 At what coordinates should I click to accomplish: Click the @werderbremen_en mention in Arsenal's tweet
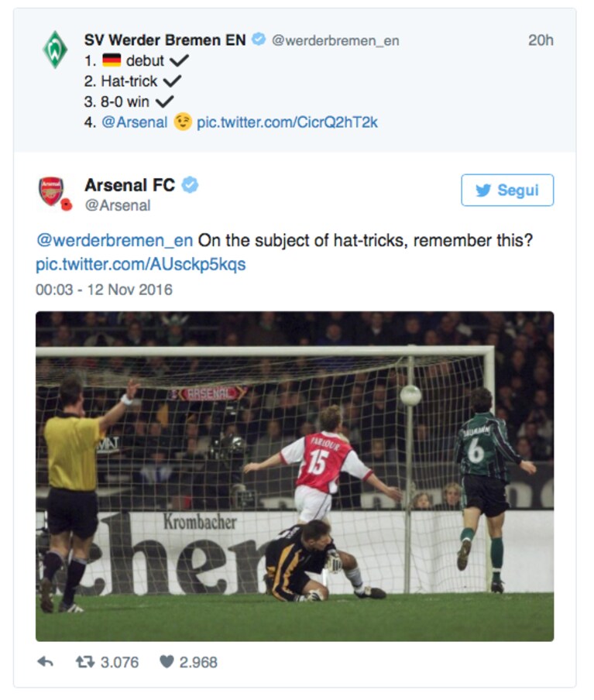tap(115, 241)
